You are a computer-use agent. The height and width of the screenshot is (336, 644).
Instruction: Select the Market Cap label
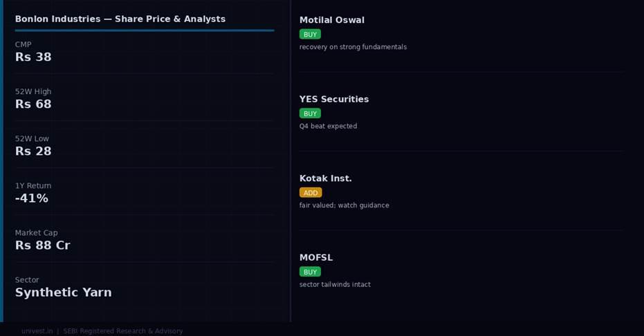pyautogui.click(x=36, y=232)
